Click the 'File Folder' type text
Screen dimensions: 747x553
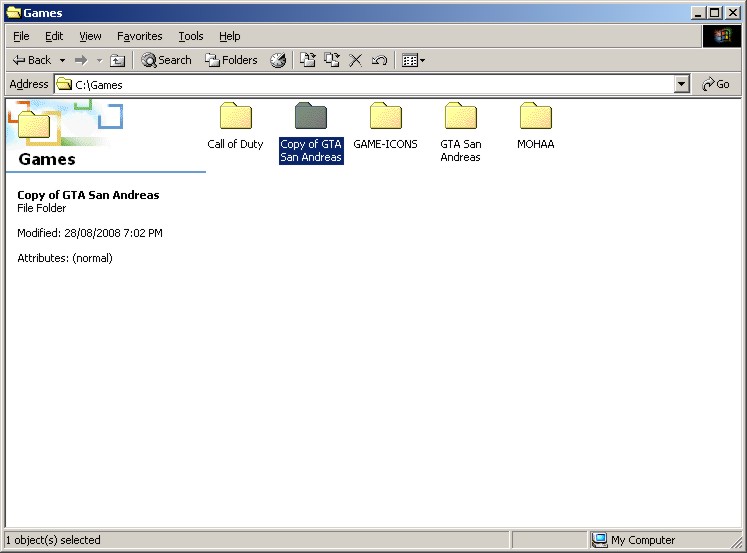coord(41,208)
